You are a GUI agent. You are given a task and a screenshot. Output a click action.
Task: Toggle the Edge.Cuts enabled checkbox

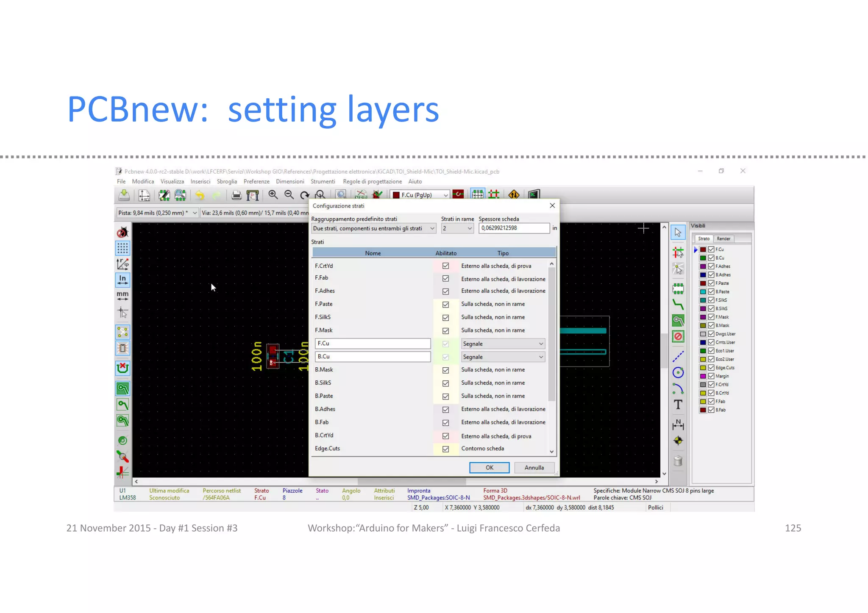click(445, 449)
